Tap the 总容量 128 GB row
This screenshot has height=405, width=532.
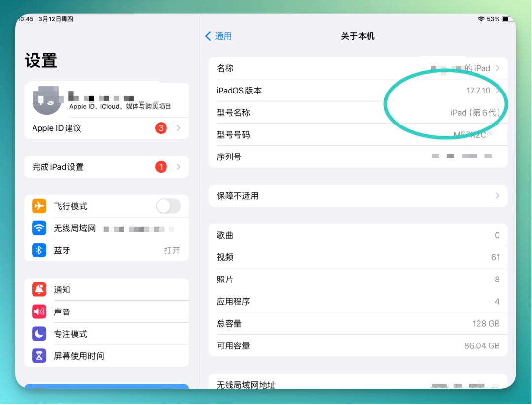pyautogui.click(x=358, y=324)
